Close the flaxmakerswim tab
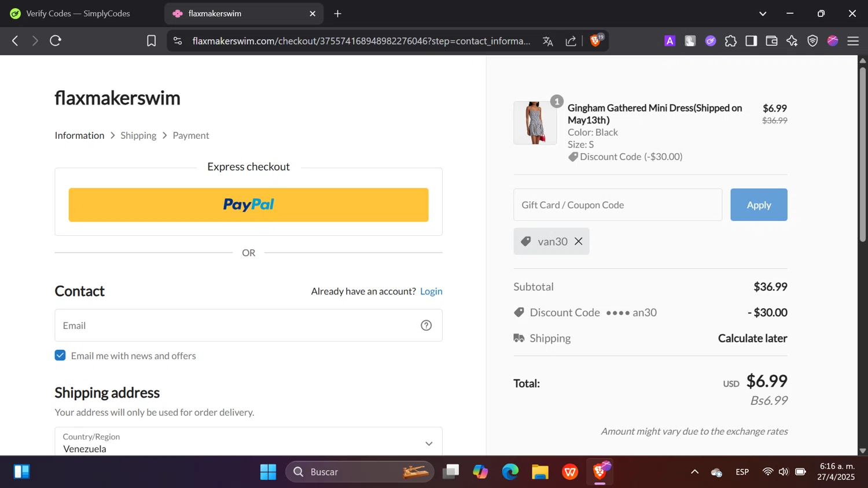Viewport: 868px width, 488px height. click(312, 13)
